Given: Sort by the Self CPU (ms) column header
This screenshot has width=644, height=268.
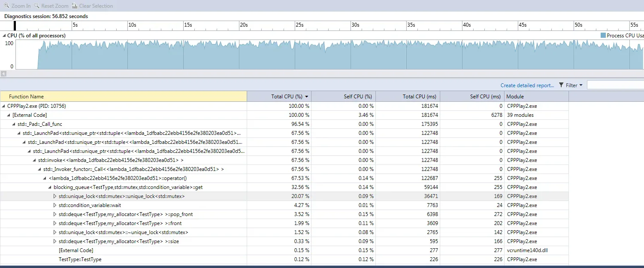Looking at the screenshot, I should pos(472,97).
